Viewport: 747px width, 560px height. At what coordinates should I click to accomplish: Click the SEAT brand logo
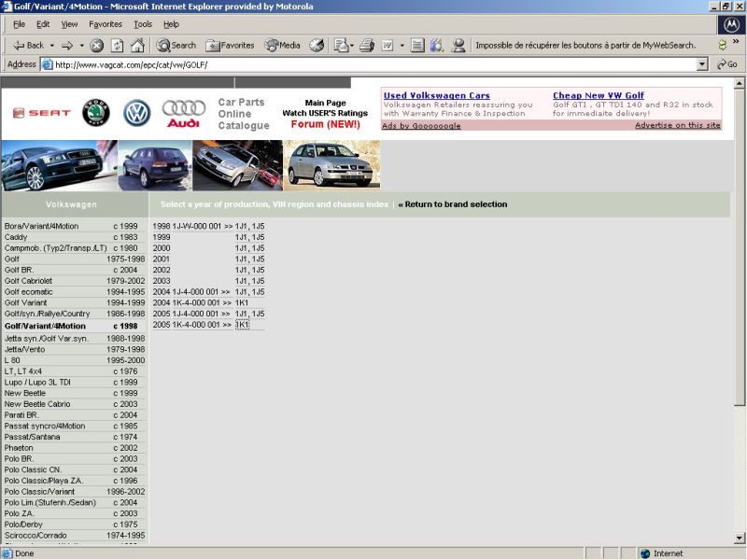(42, 113)
